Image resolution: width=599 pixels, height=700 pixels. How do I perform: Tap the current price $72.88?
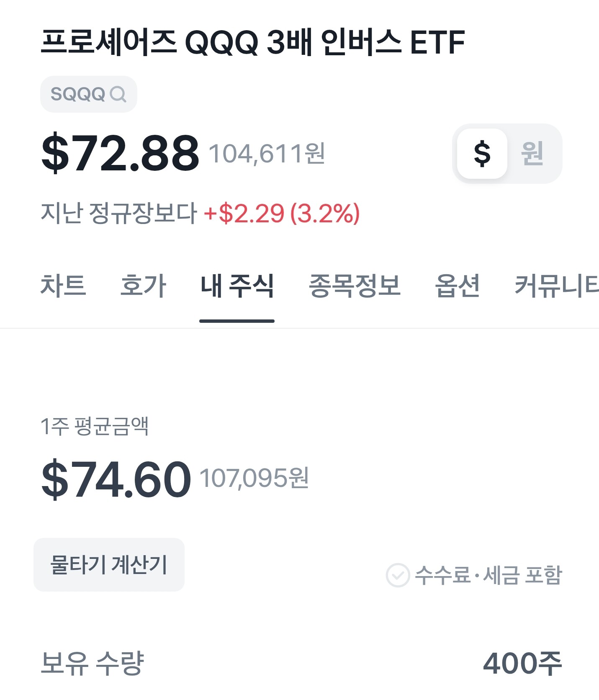click(120, 153)
